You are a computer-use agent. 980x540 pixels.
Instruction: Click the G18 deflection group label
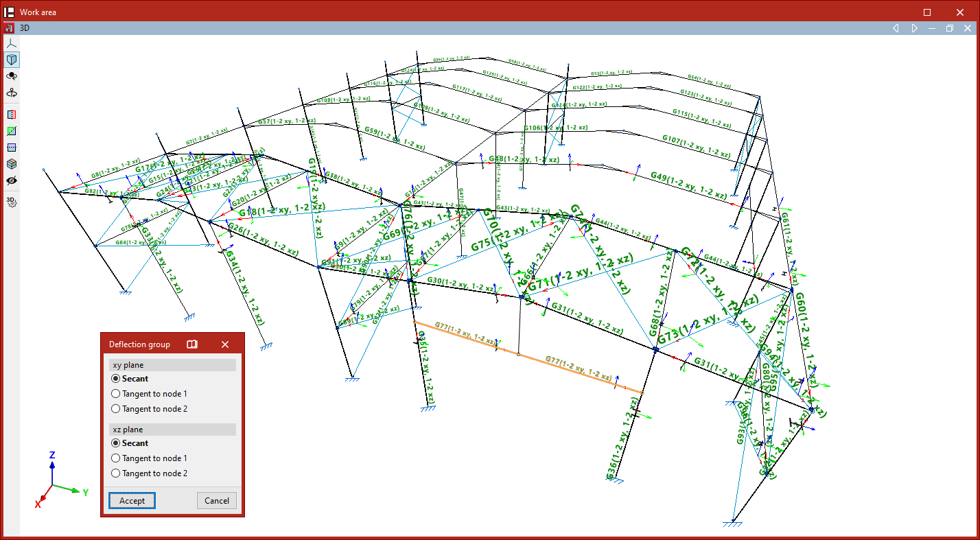(283, 209)
